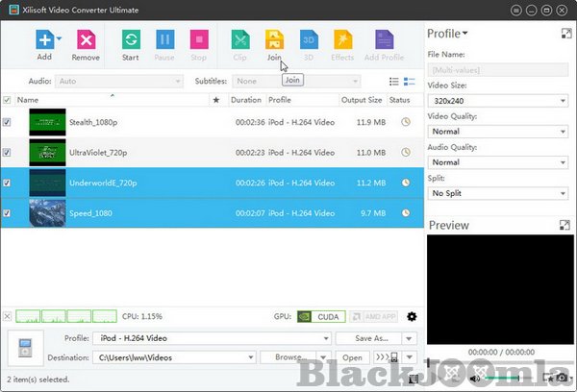This screenshot has height=392, width=577.
Task: Take a snapshot with the camera icon
Action: click(x=563, y=379)
